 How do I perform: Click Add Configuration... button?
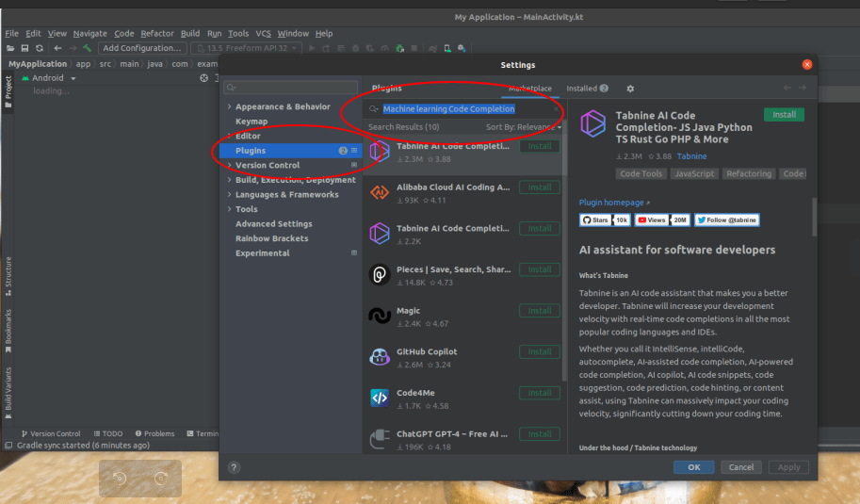click(x=142, y=48)
